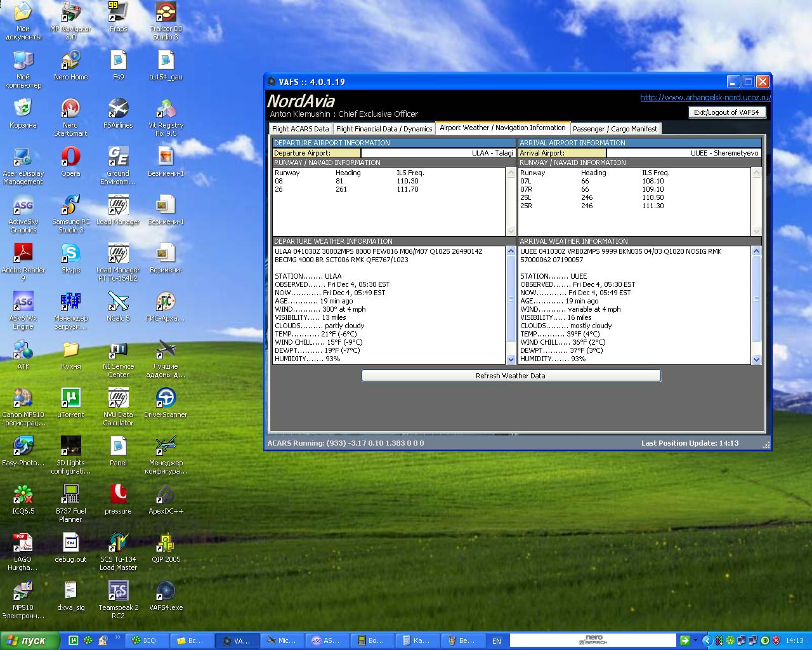Open the Корзина recycle bin icon
The image size is (812, 650).
pyautogui.click(x=23, y=114)
